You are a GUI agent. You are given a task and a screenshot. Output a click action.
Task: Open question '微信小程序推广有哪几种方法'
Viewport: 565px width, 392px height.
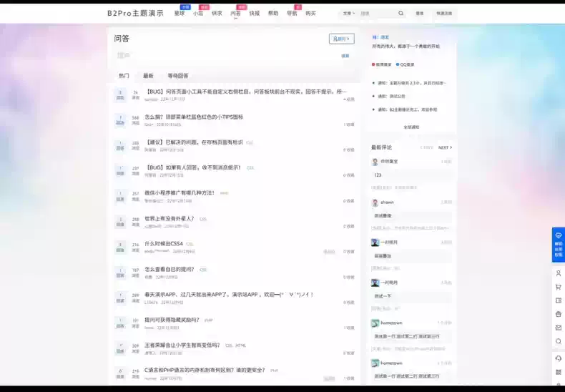click(x=180, y=193)
